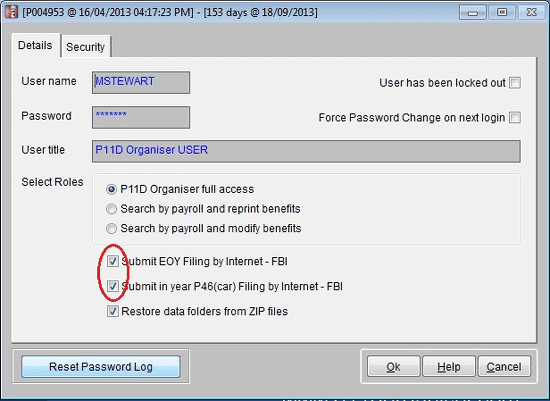Confirm with the Ok button
The height and width of the screenshot is (401, 550).
point(393,367)
